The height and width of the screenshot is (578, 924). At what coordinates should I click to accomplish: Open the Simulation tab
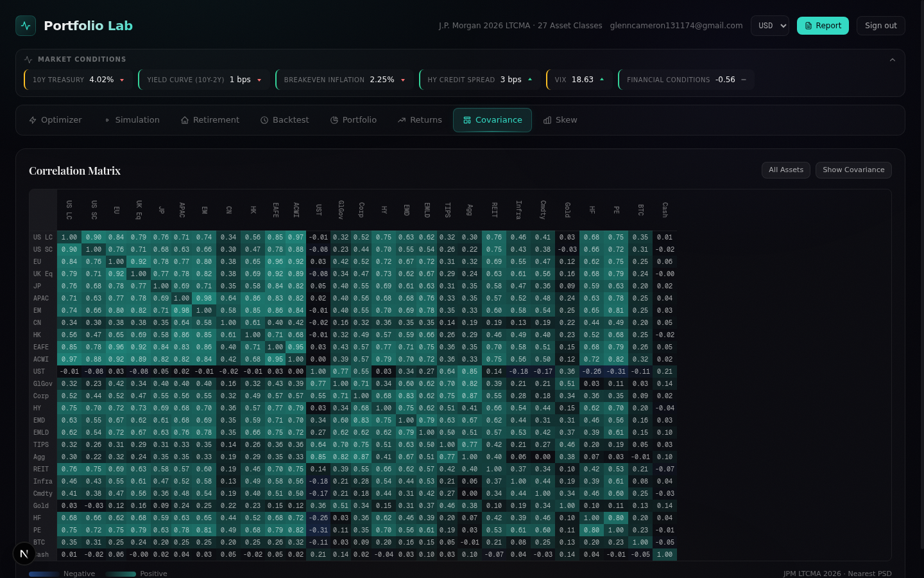tap(132, 120)
